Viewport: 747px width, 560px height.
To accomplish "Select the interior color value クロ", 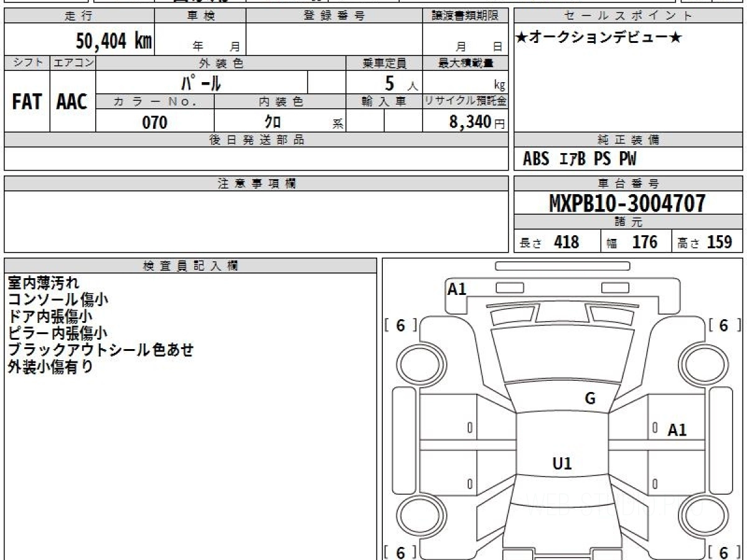I will pos(273,122).
